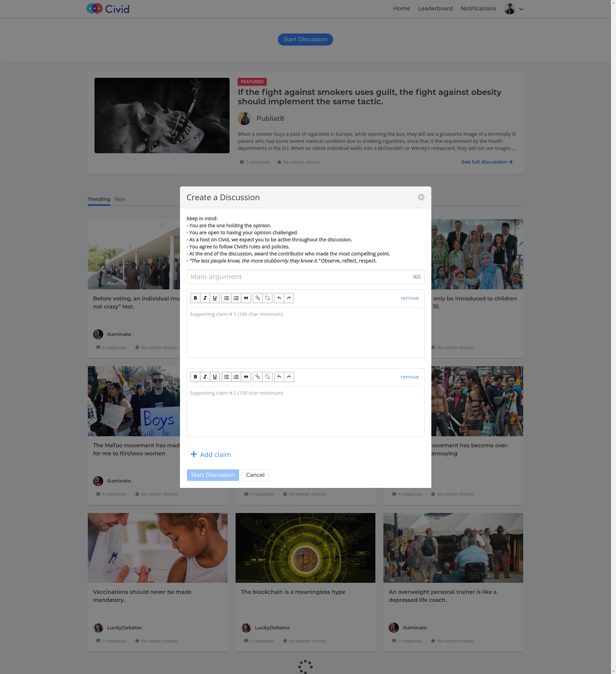Image resolution: width=616 pixels, height=674 pixels.
Task: Open the vaccination discussion thumbnail image
Action: [x=158, y=548]
